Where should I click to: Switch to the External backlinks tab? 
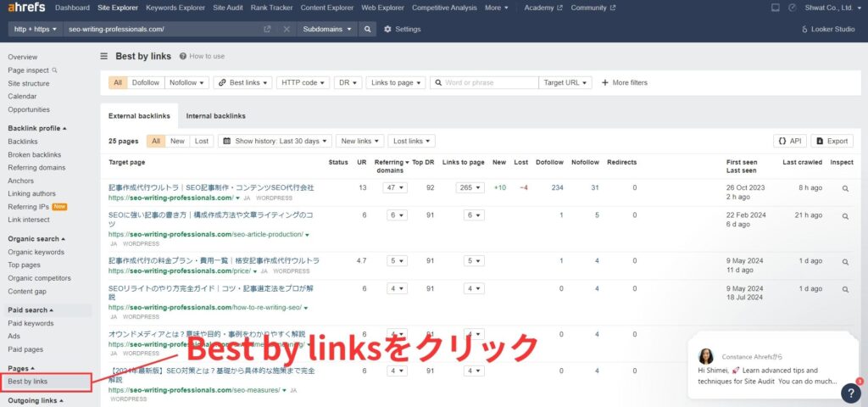[x=139, y=116]
